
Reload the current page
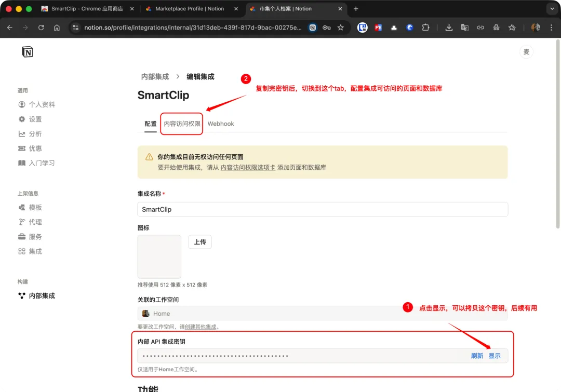click(x=41, y=28)
